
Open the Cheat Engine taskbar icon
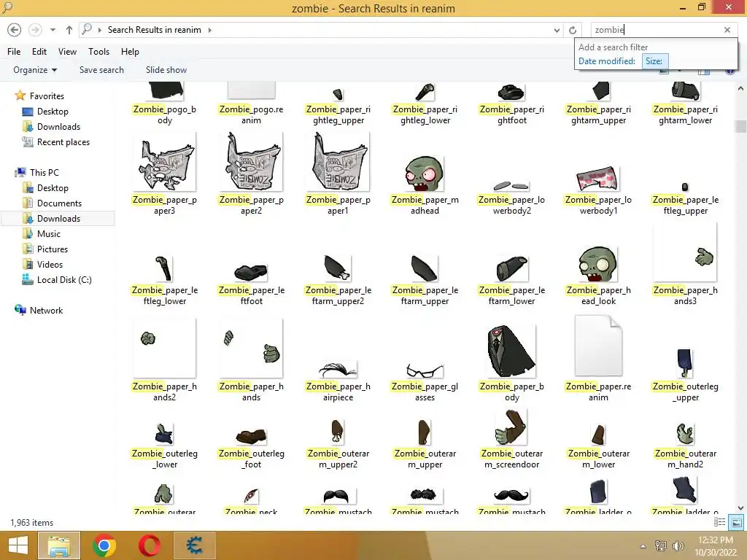(195, 545)
